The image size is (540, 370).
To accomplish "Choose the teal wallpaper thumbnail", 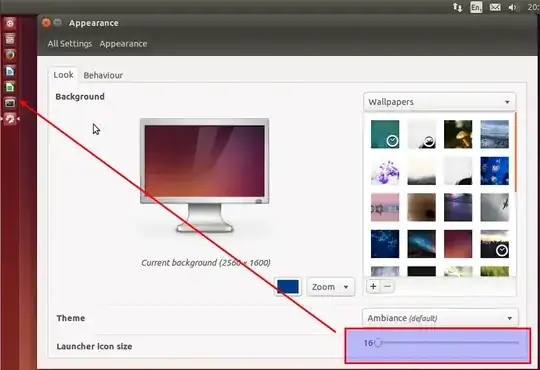I will pyautogui.click(x=385, y=134).
